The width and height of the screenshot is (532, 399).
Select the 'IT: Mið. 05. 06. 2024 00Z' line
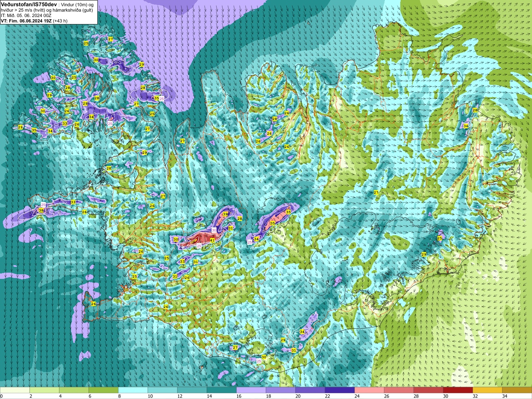(x=26, y=15)
